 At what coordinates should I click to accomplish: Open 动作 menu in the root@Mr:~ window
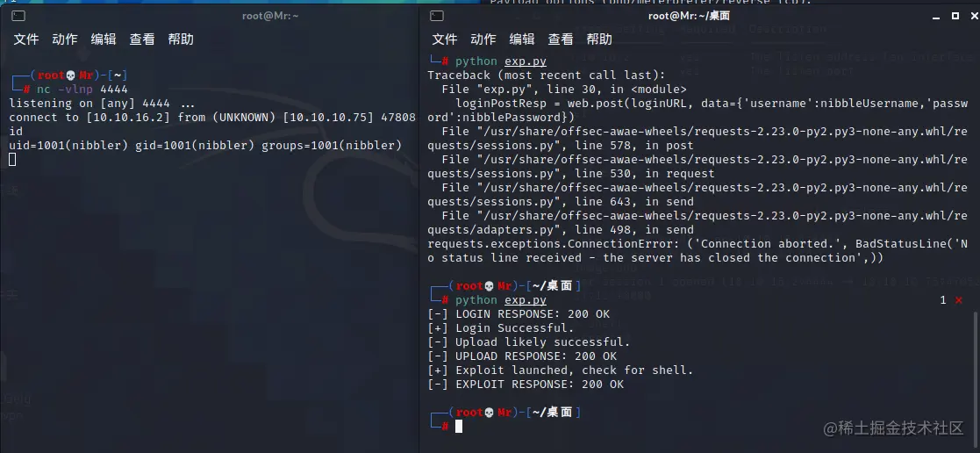point(64,39)
